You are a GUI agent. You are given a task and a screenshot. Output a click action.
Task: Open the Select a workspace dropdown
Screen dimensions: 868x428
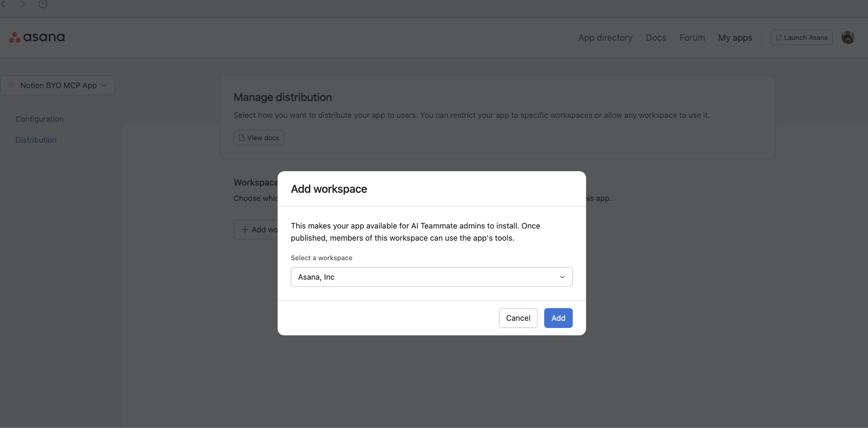point(431,277)
